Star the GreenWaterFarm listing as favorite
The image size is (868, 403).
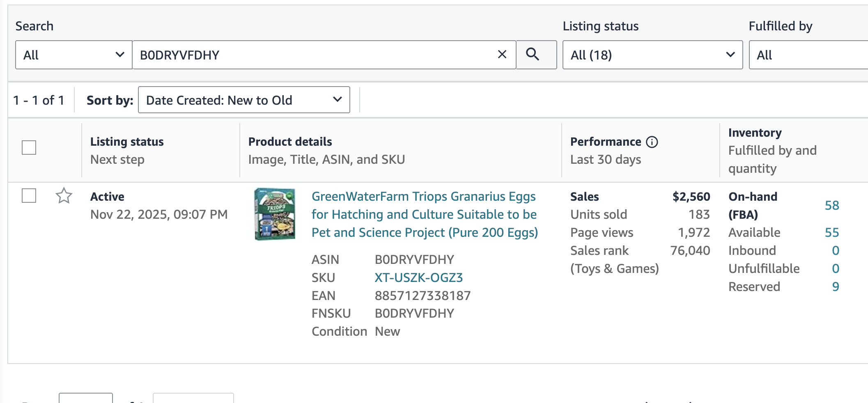click(64, 196)
